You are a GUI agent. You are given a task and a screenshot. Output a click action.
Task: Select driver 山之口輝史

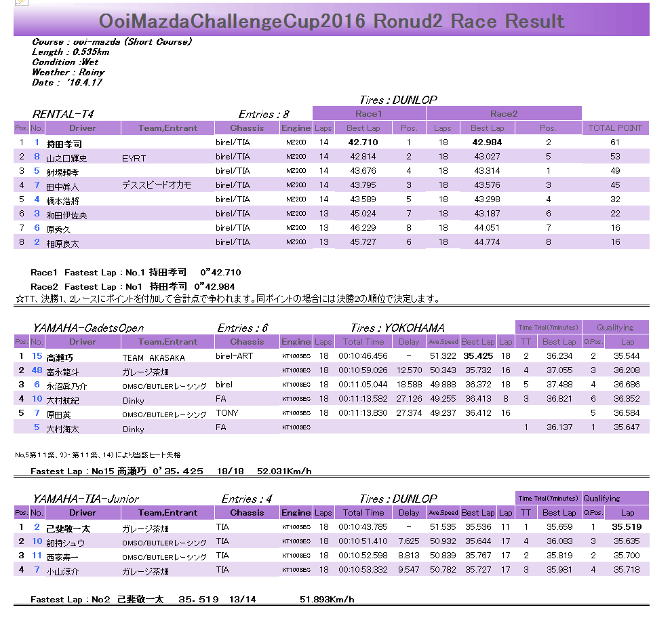tap(66, 158)
